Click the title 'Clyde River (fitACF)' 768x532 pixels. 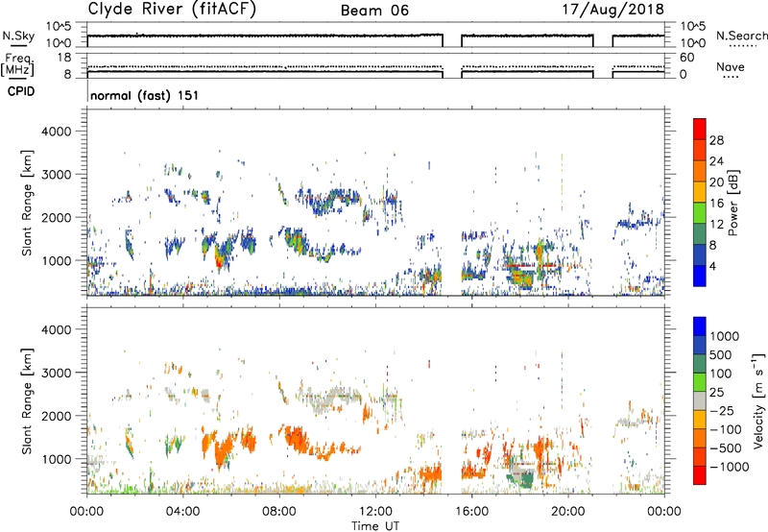(172, 10)
